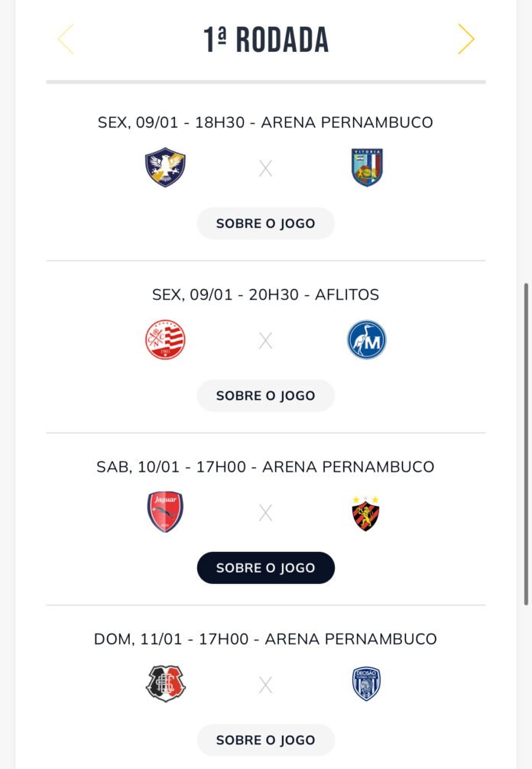Screen dimensions: 532x769
Task: Click the Decisão team crest
Action: [x=366, y=684]
